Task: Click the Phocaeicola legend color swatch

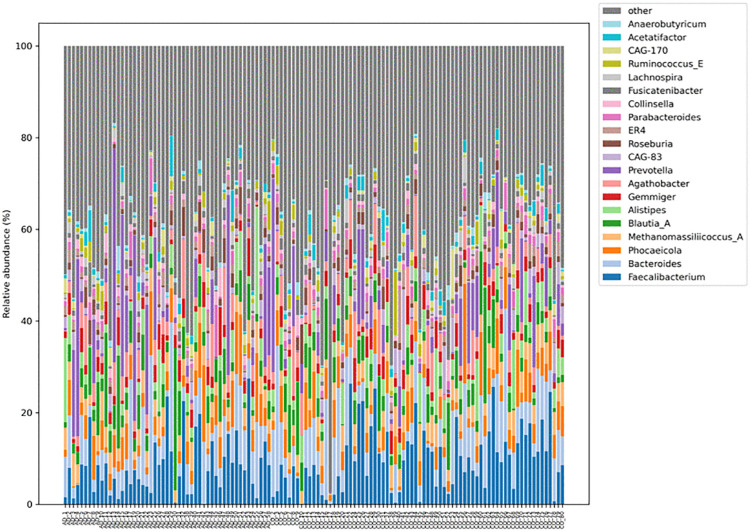Action: (x=612, y=250)
